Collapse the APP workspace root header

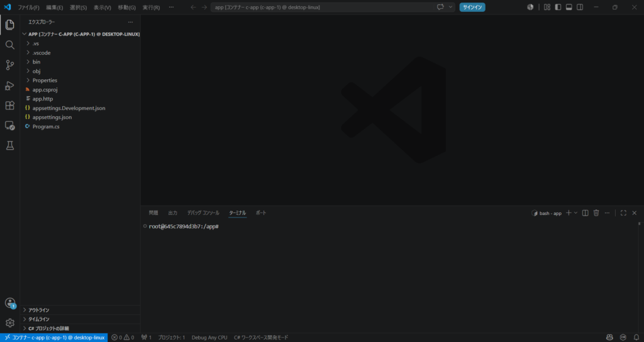tap(80, 34)
